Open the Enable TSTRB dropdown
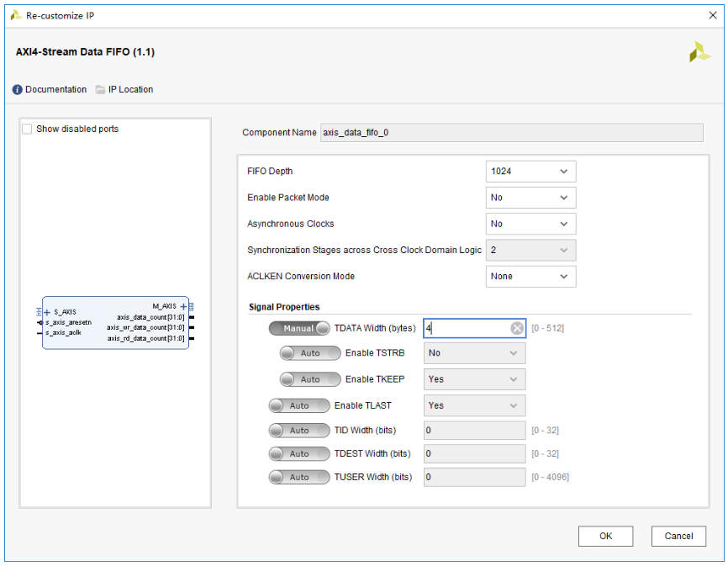The image size is (728, 566). pos(474,353)
